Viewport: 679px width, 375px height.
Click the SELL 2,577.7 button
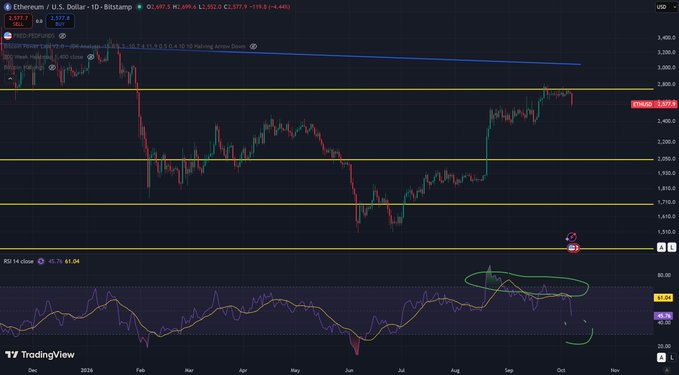18,21
